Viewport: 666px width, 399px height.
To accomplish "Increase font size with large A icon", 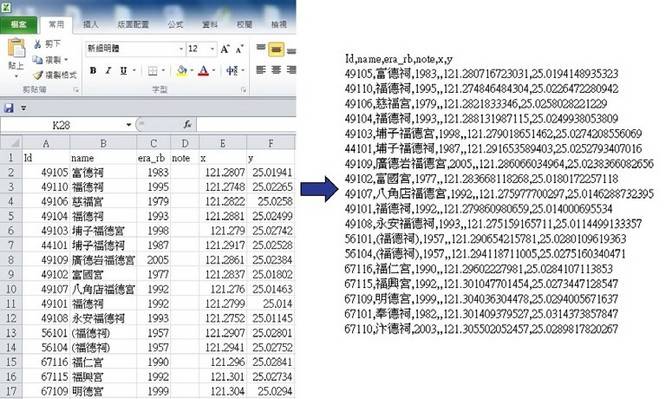I will pyautogui.click(x=225, y=49).
